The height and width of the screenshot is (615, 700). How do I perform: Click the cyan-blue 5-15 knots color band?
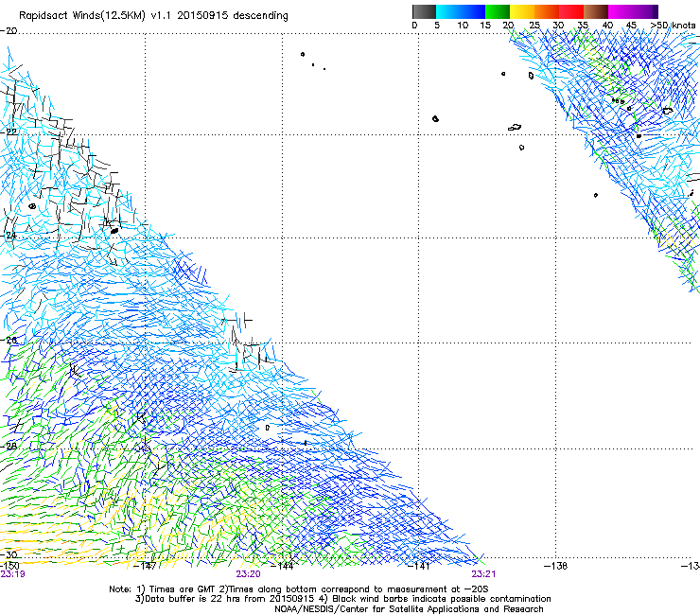click(461, 11)
